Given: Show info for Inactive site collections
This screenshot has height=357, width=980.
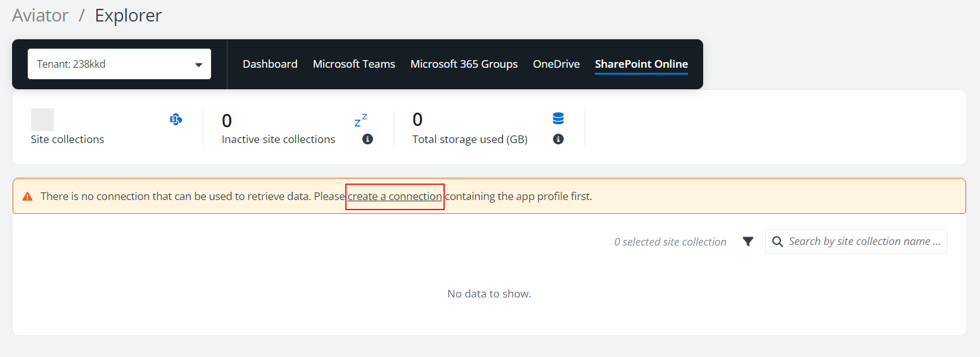Looking at the screenshot, I should tap(367, 139).
